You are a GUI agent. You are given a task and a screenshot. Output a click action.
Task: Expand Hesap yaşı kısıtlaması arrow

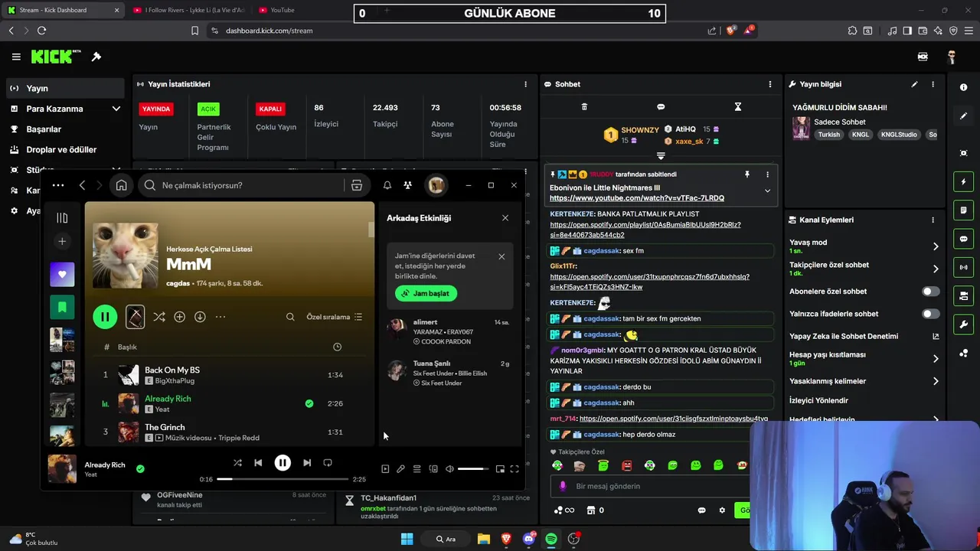[936, 358]
